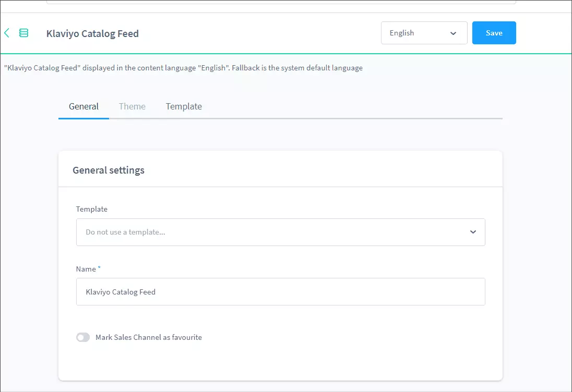
Task: Click the sales channel stack icon
Action: [23, 33]
